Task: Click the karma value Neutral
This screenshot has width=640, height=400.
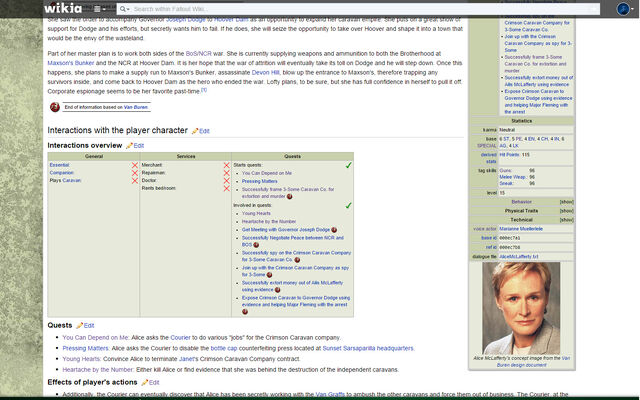Action: coord(507,130)
